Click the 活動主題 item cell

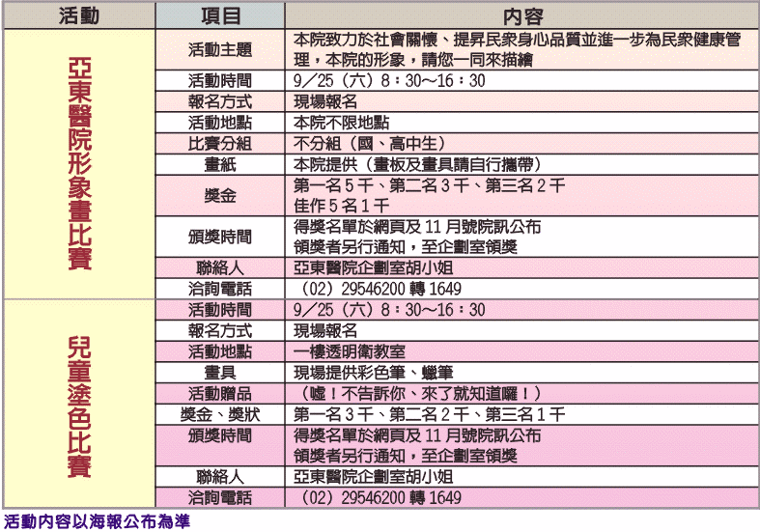(220, 49)
